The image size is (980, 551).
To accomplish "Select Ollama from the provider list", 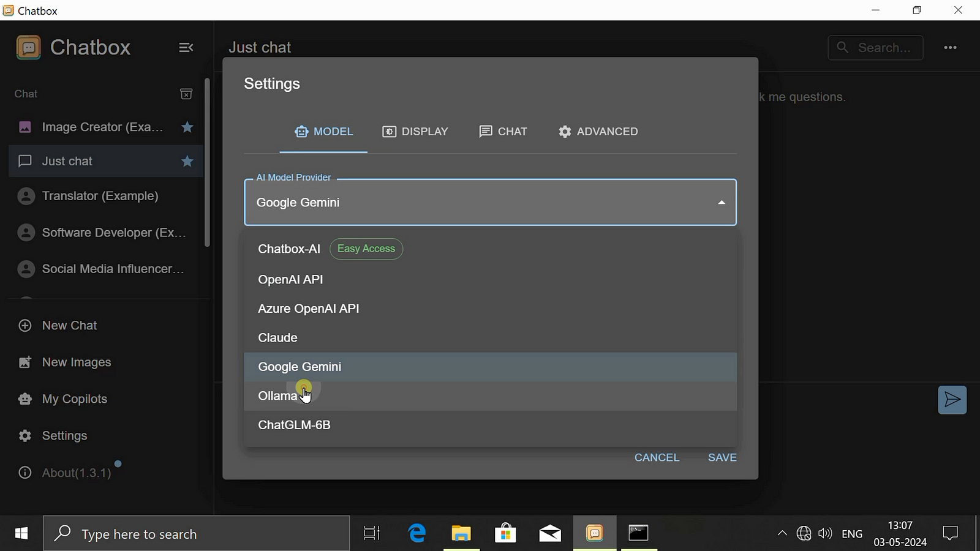I will pyautogui.click(x=277, y=396).
